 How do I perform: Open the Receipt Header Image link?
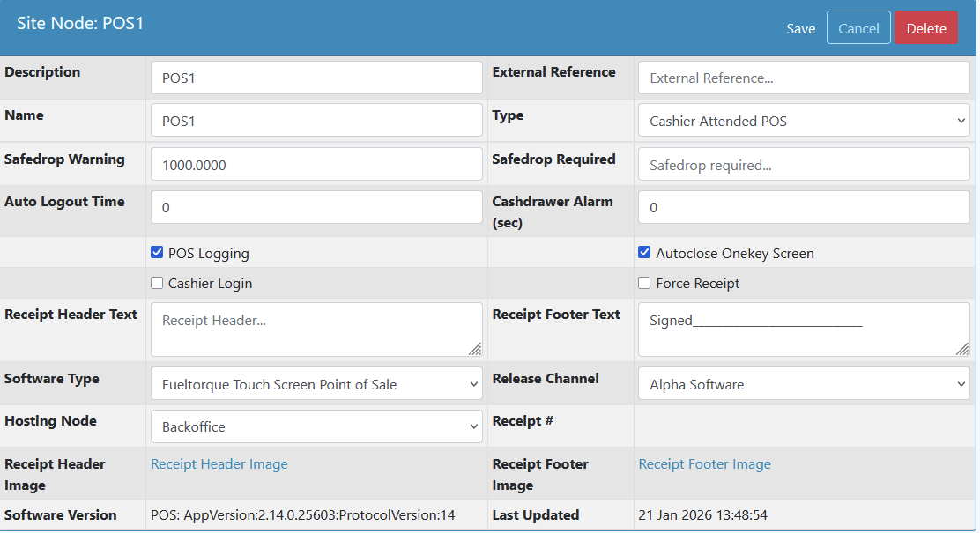click(x=219, y=463)
